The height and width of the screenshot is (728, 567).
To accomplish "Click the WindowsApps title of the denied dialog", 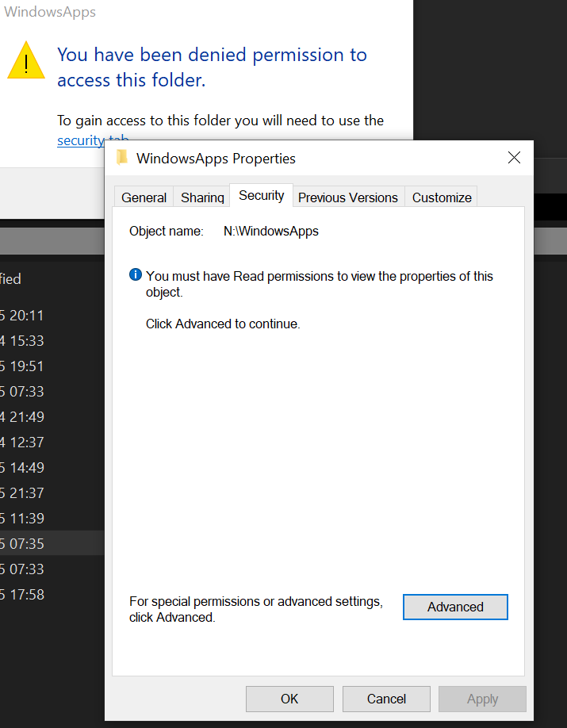I will [50, 12].
